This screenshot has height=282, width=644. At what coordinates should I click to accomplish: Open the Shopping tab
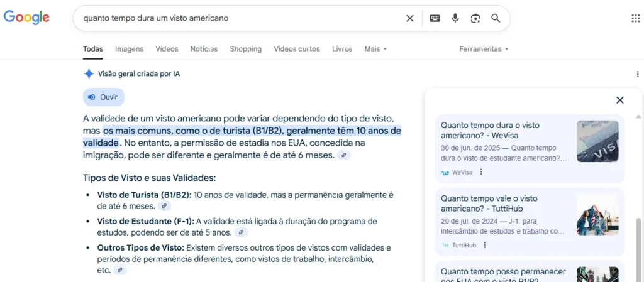tap(246, 49)
